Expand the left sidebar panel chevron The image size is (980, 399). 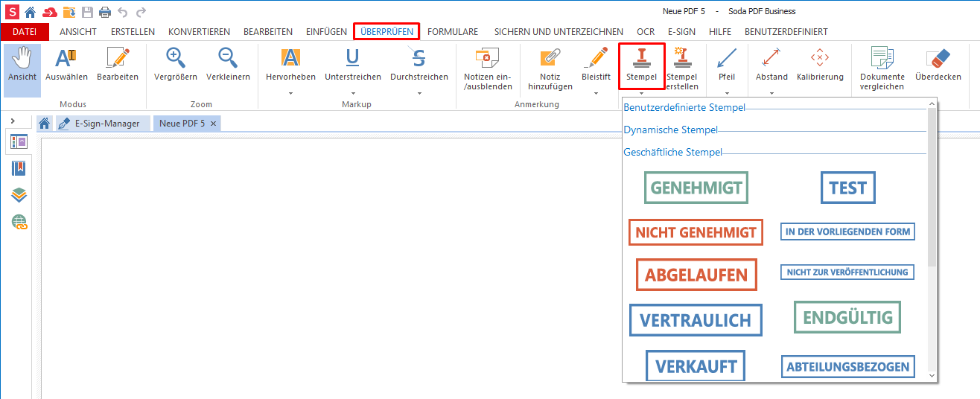[x=13, y=121]
